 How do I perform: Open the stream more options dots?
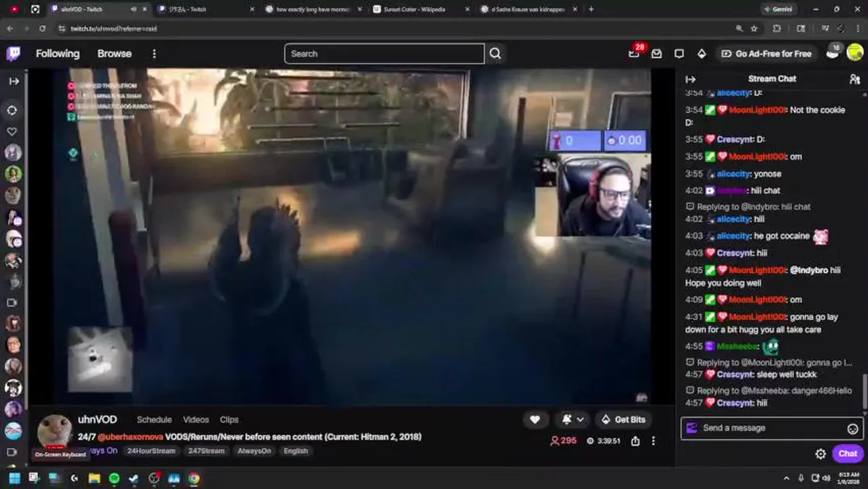(653, 441)
